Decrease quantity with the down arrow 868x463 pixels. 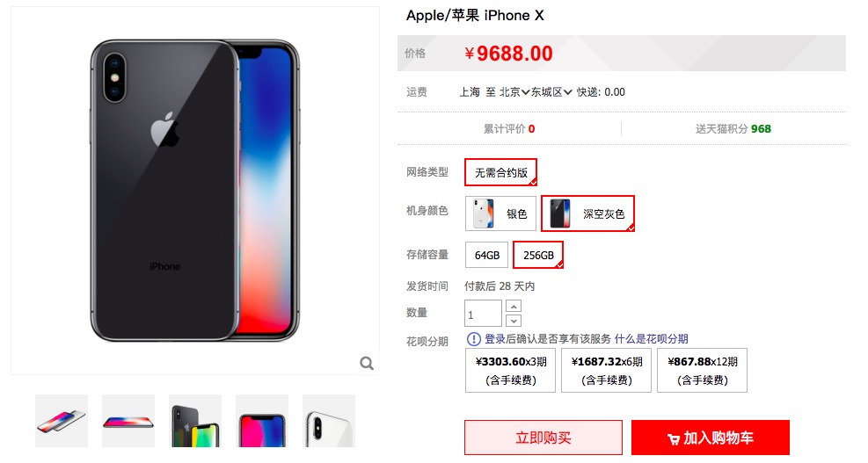point(514,321)
